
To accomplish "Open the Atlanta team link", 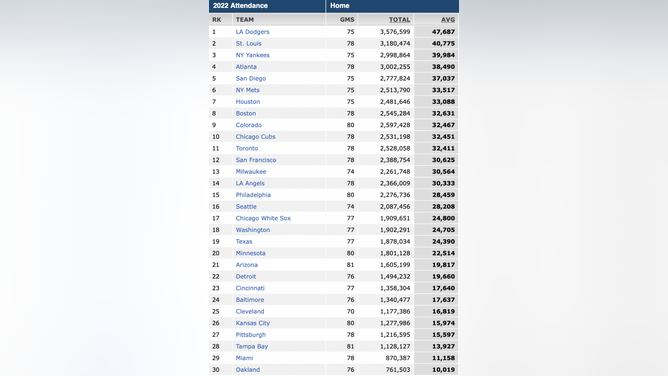I will pos(246,67).
